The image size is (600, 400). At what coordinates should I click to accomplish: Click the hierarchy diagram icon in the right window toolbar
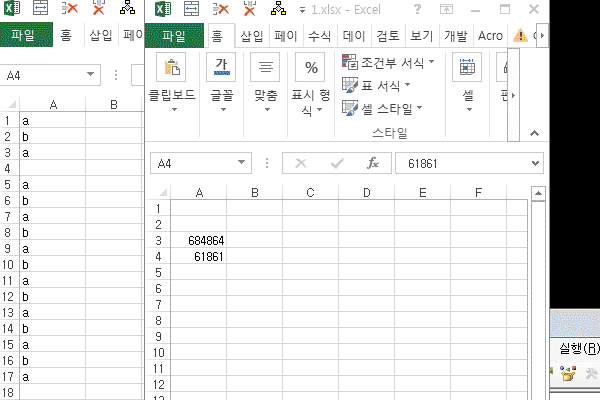(x=278, y=8)
